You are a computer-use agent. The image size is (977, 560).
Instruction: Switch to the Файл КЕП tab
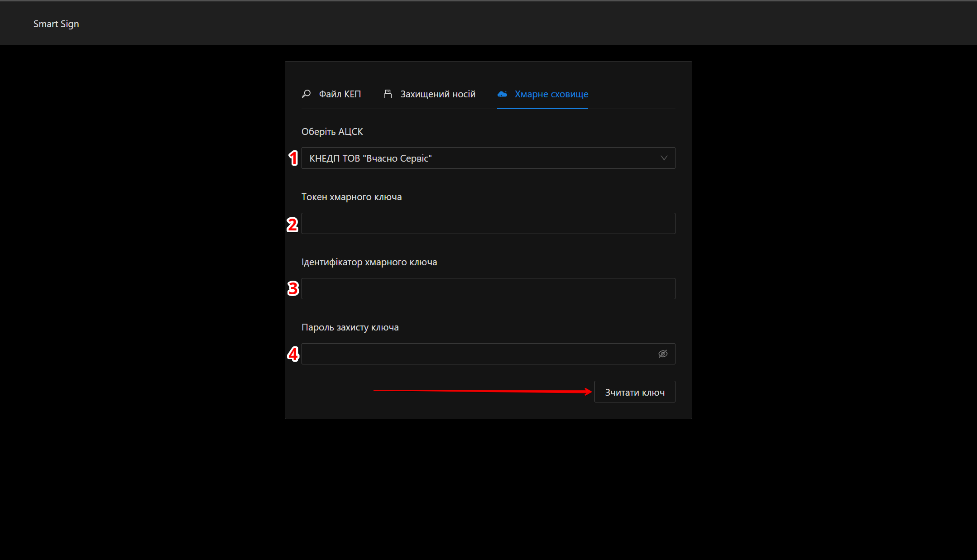(x=340, y=94)
